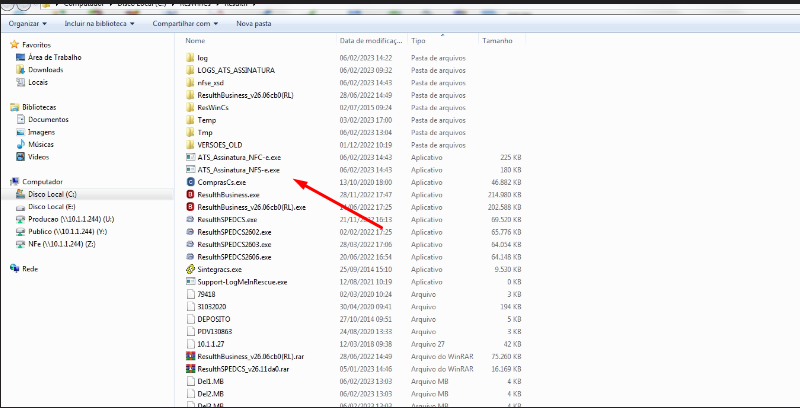The image size is (800, 408).
Task: Select the 31032020 file name
Action: pyautogui.click(x=212, y=307)
